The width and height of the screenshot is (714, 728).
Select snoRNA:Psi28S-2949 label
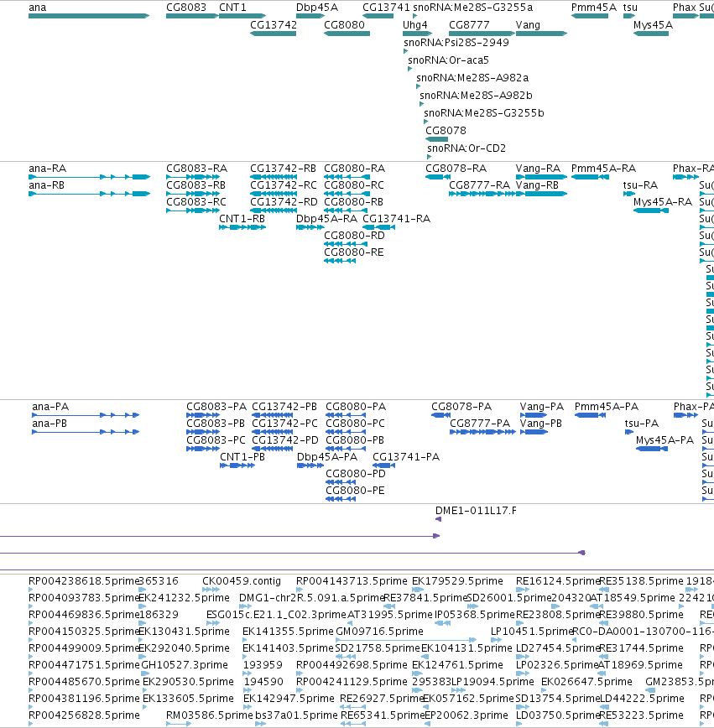(456, 43)
